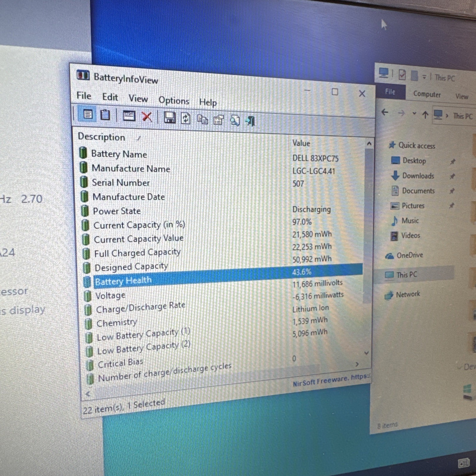Open the Computer tab in File Explorer
The image size is (476, 476).
(427, 94)
